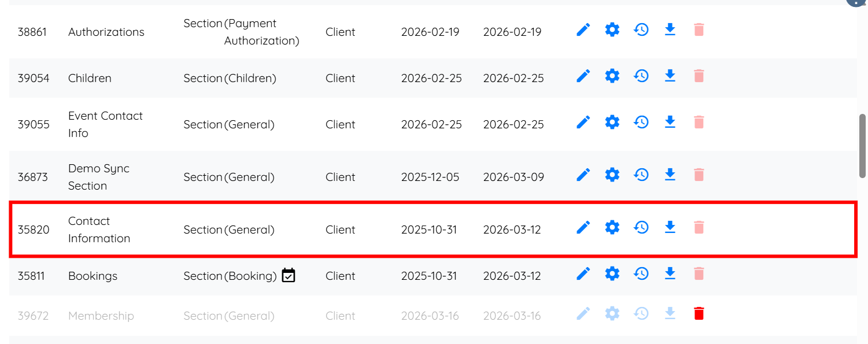Download the Authorizations section
The image size is (868, 344).
[x=670, y=29]
